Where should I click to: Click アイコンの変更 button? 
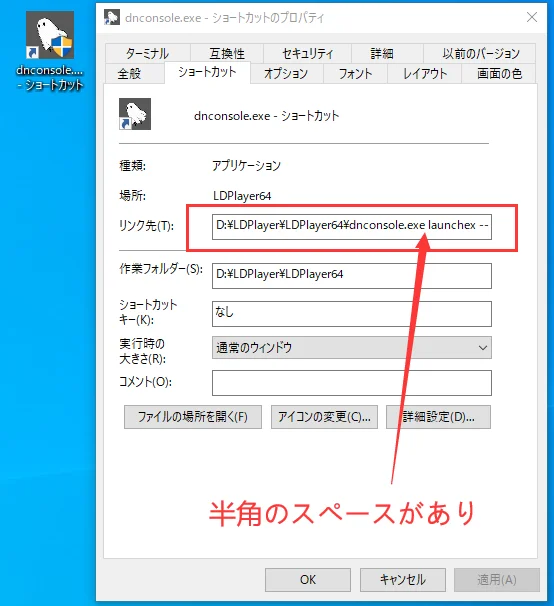tap(324, 417)
